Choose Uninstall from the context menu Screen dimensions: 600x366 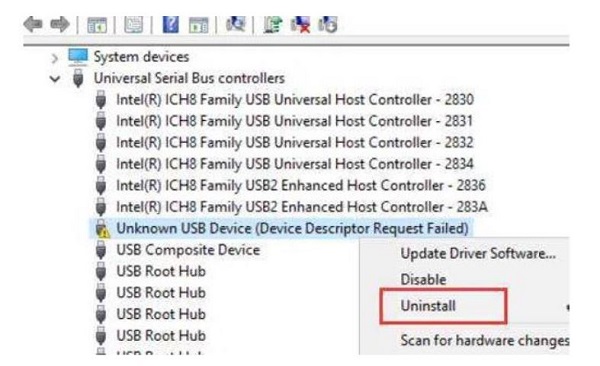428,306
